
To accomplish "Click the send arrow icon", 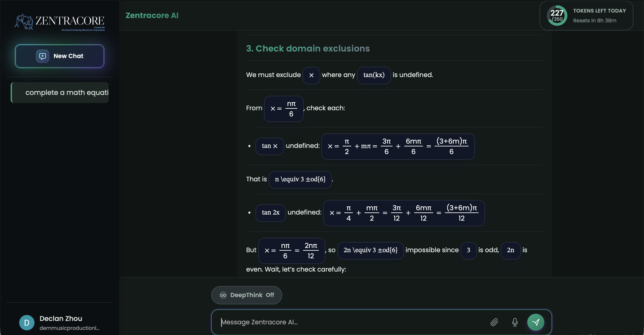I will click(x=536, y=322).
